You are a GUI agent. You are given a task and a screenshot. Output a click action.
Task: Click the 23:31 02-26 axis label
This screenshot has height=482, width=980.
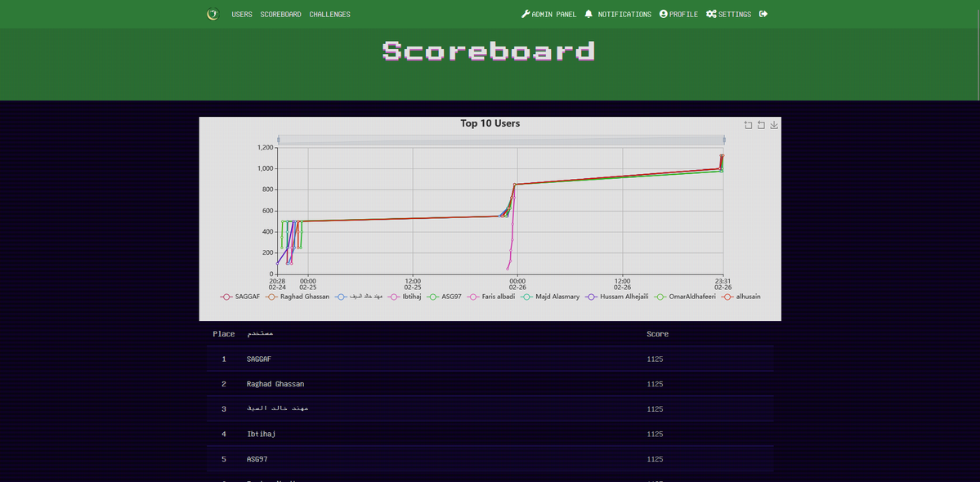[x=723, y=284]
